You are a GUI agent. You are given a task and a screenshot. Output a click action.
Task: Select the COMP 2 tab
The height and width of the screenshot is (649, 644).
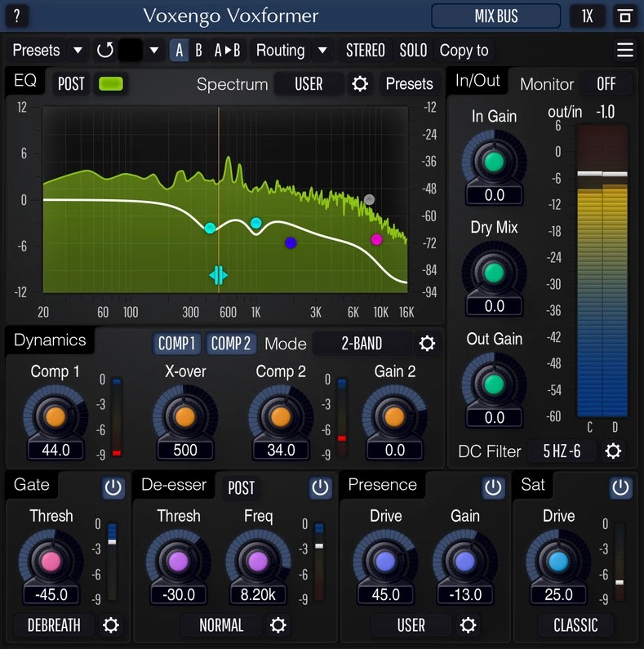tap(230, 344)
